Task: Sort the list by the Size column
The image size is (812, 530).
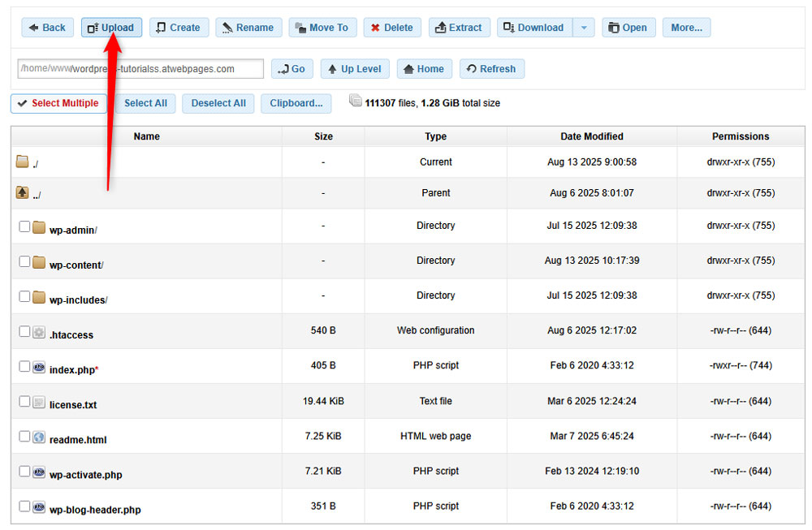Action: click(x=322, y=136)
